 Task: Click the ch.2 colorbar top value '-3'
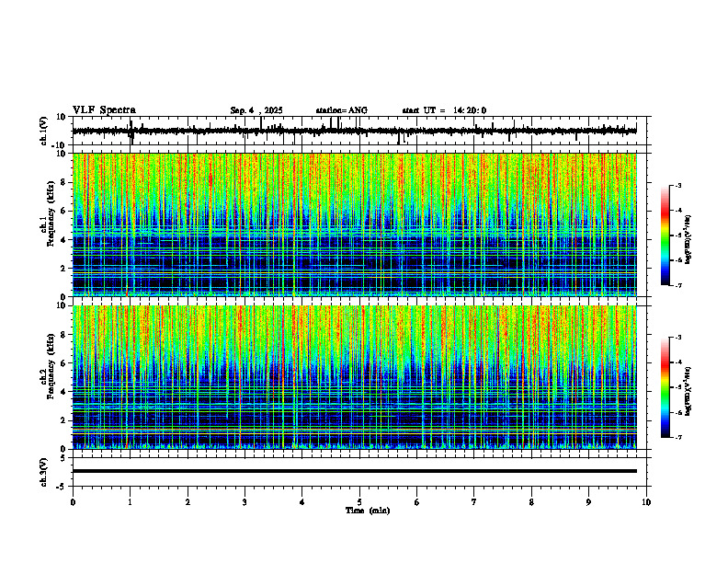pyautogui.click(x=678, y=338)
